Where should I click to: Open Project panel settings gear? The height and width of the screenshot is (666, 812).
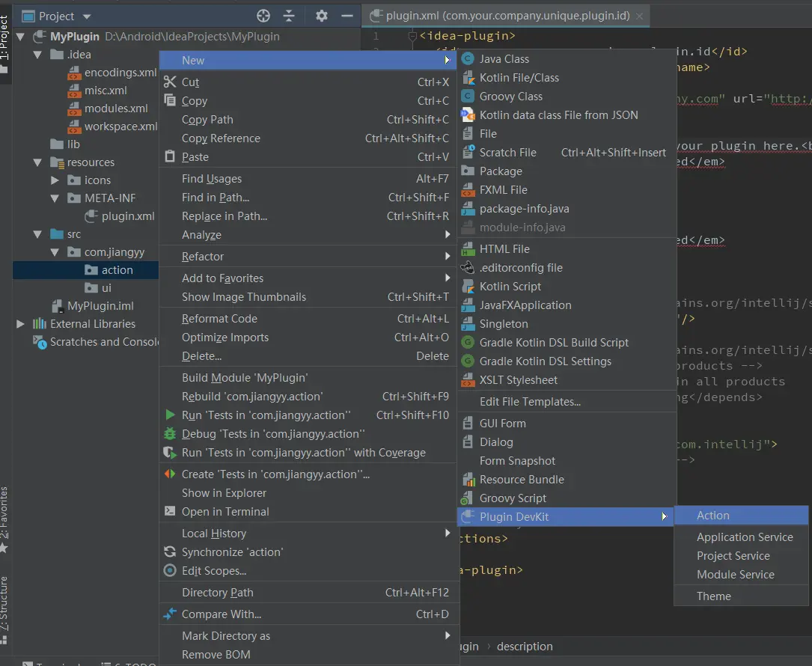(322, 16)
